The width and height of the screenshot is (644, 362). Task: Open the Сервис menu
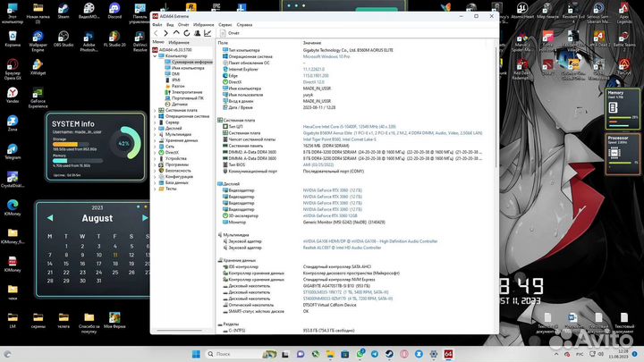pyautogui.click(x=225, y=25)
